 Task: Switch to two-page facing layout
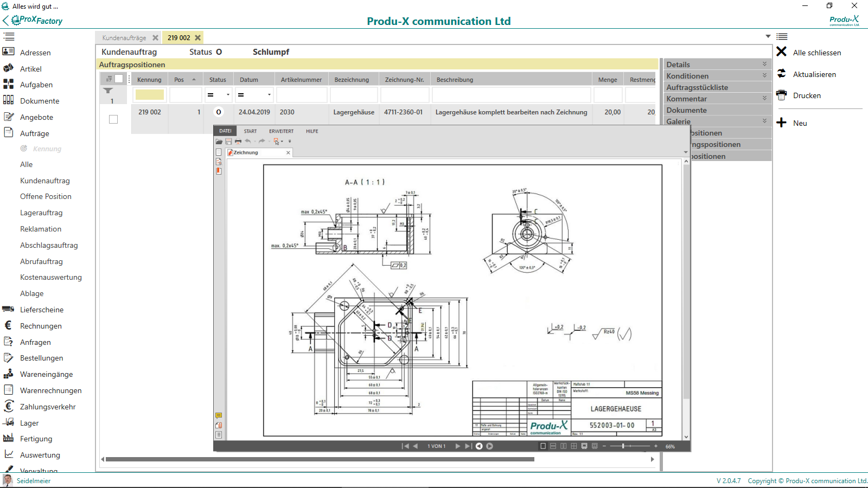(x=564, y=446)
